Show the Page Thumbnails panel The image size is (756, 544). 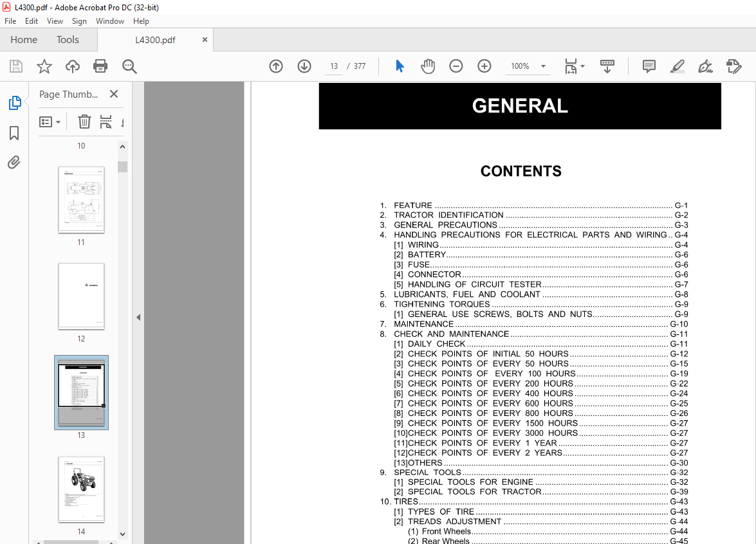[14, 103]
